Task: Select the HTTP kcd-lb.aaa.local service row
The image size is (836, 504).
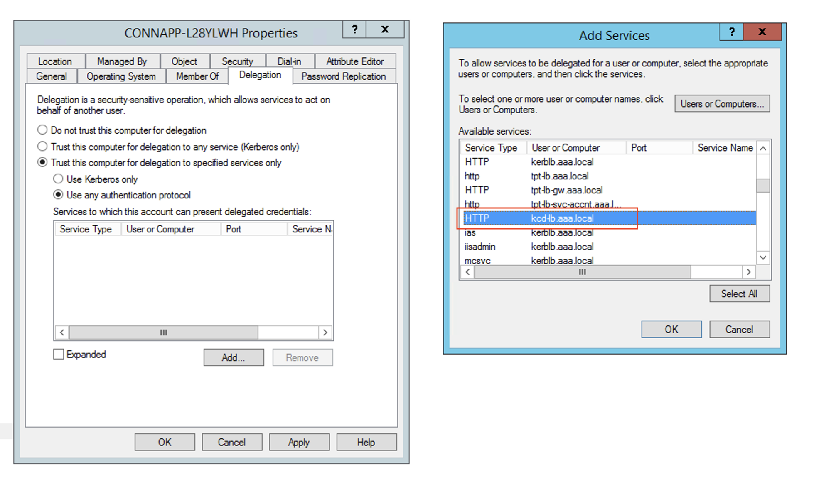Action: [562, 218]
